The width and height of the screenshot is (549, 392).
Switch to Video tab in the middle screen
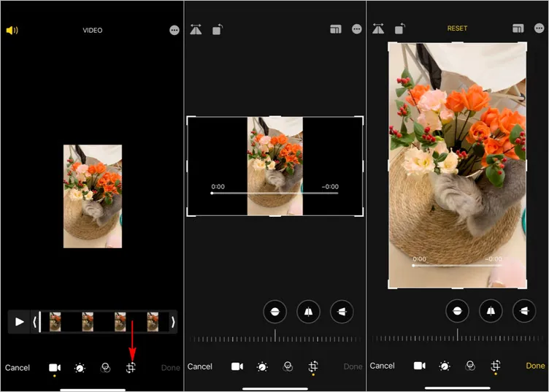(x=237, y=366)
